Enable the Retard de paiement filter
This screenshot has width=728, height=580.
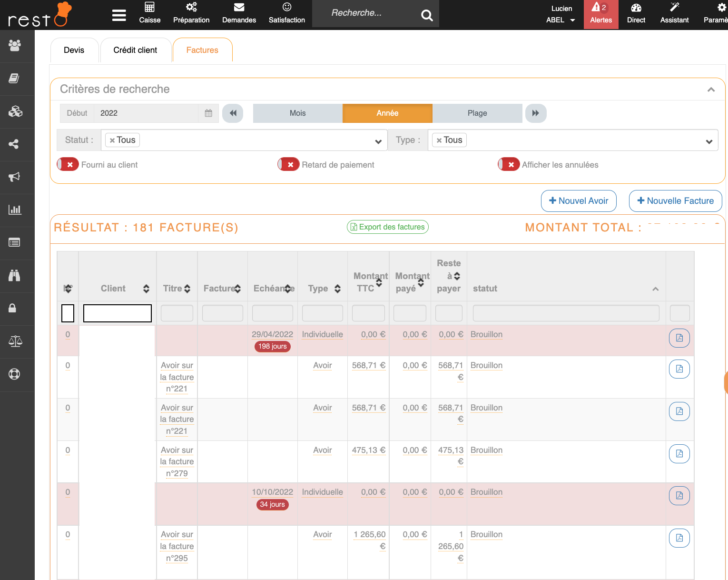[289, 165]
